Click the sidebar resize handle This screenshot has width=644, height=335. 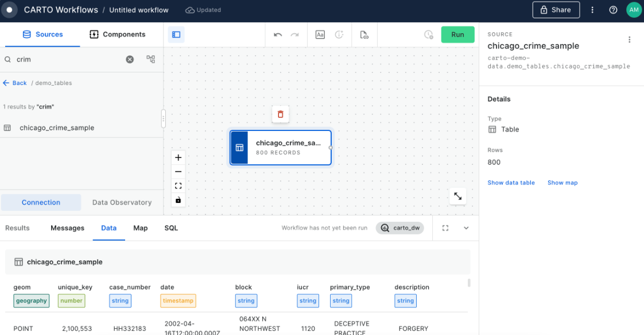(x=163, y=119)
